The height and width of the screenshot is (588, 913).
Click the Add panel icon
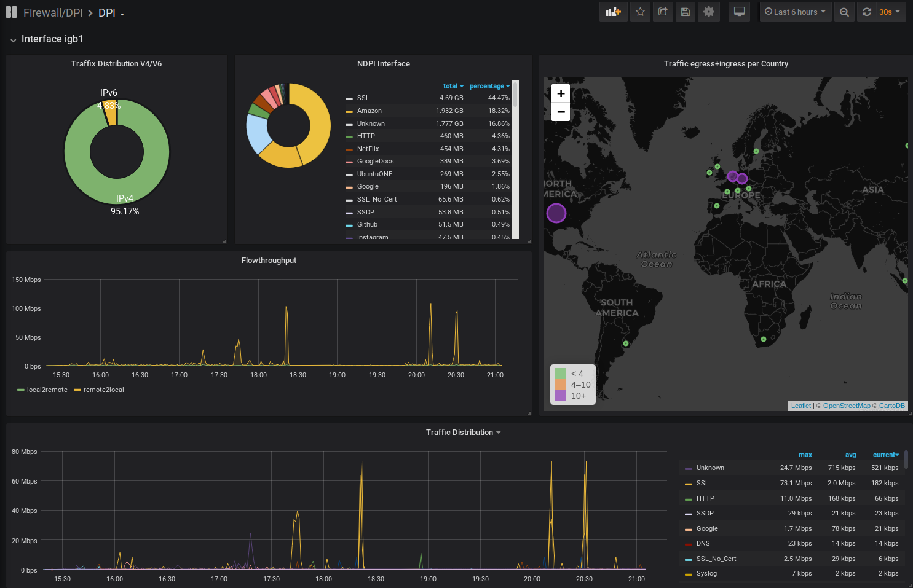[613, 12]
